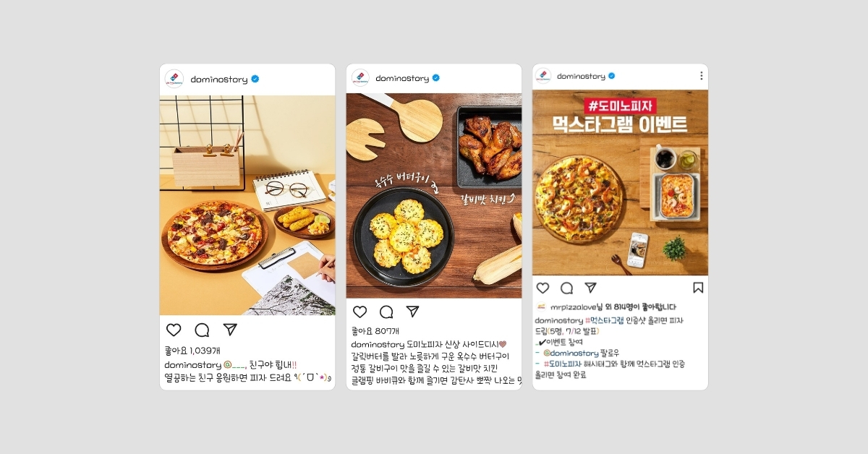
Task: Save the third post with bookmark icon
Action: 698,288
